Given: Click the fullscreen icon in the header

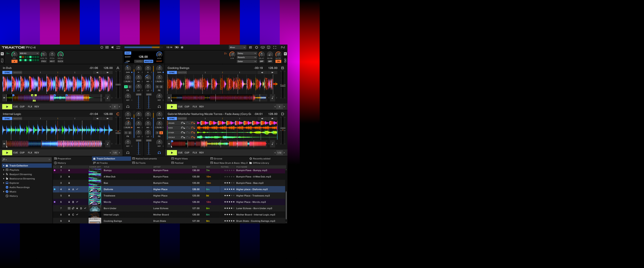Looking at the screenshot, I should click(x=275, y=47).
